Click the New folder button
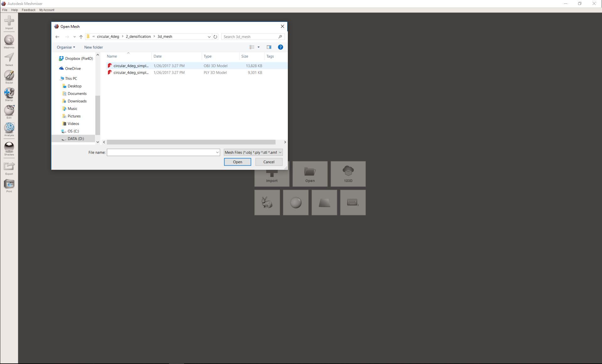Image resolution: width=602 pixels, height=364 pixels. tap(93, 47)
